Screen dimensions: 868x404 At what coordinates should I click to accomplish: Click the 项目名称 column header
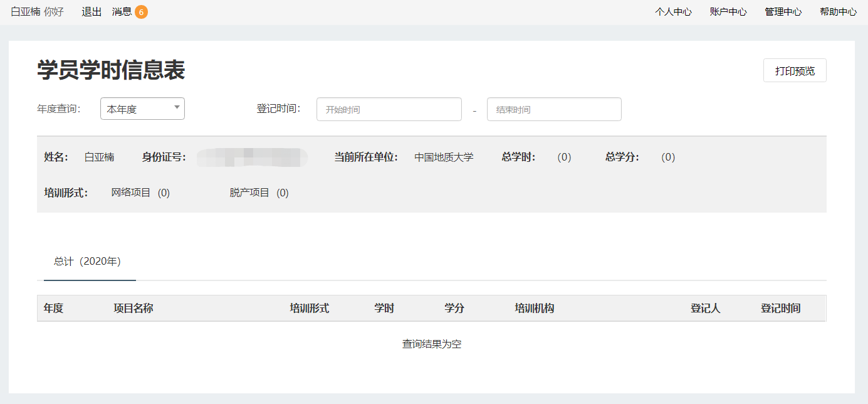133,308
